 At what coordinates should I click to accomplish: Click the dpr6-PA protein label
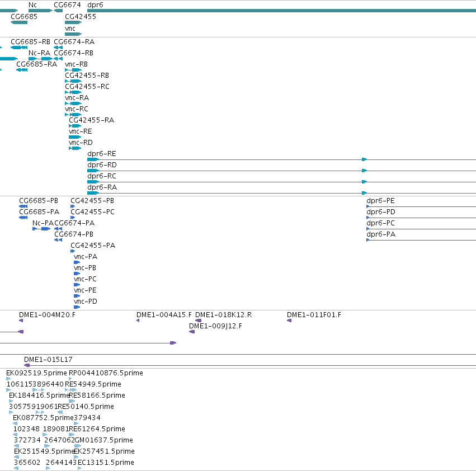click(381, 235)
